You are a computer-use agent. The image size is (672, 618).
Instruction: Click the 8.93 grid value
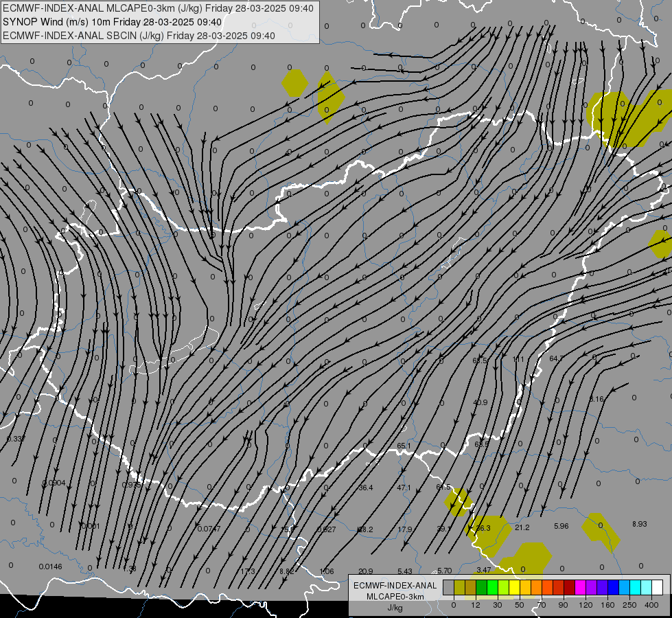640,524
